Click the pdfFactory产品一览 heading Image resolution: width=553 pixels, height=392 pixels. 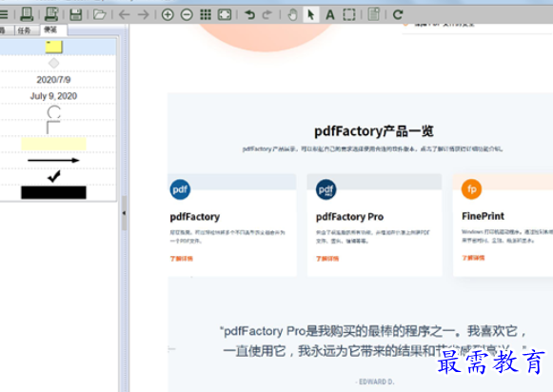pos(373,131)
